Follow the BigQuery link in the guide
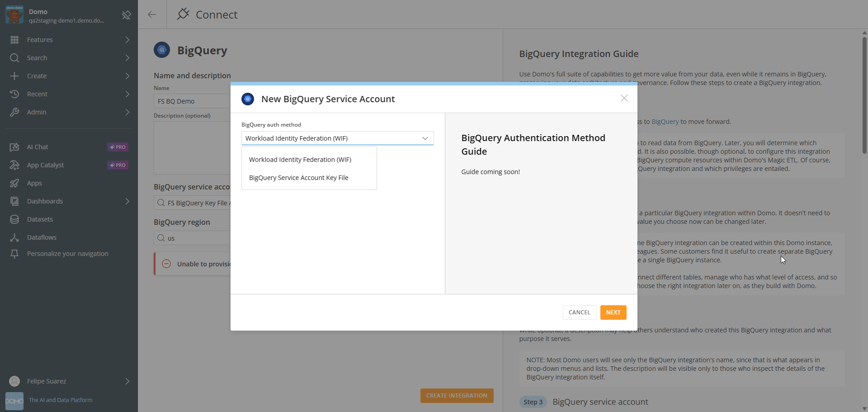This screenshot has height=412, width=868. 665,122
